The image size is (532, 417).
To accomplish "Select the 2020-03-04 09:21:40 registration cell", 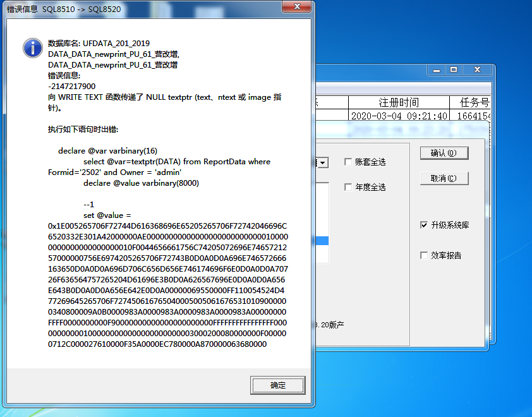I will tap(399, 116).
